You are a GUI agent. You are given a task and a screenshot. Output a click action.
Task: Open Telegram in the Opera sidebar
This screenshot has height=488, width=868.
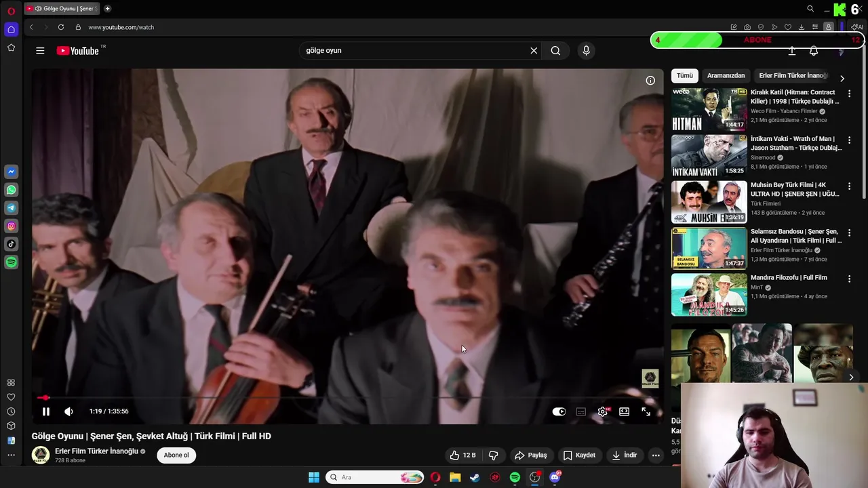(11, 208)
